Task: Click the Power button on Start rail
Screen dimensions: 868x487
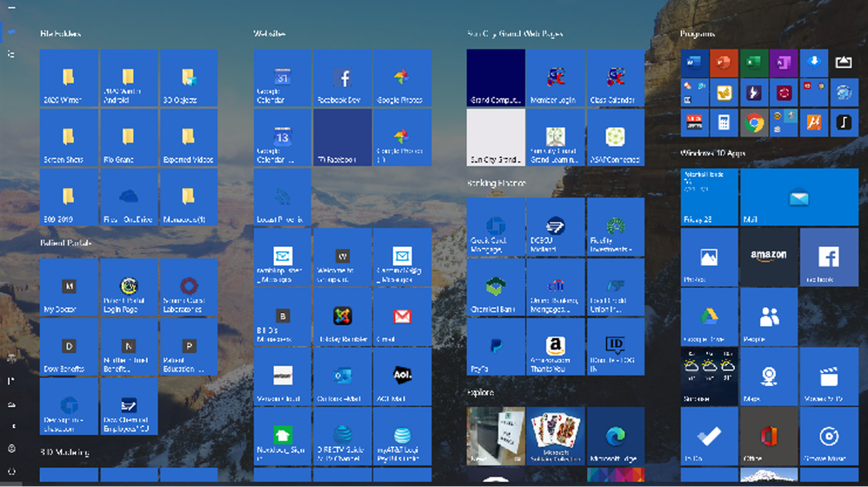Action: [11, 471]
